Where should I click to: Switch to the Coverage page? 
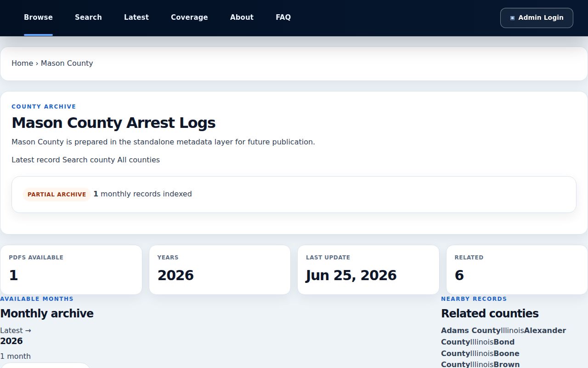189,17
